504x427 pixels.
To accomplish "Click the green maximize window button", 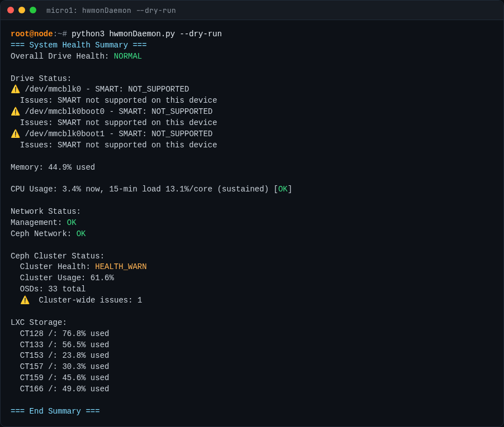I will [x=33, y=10].
